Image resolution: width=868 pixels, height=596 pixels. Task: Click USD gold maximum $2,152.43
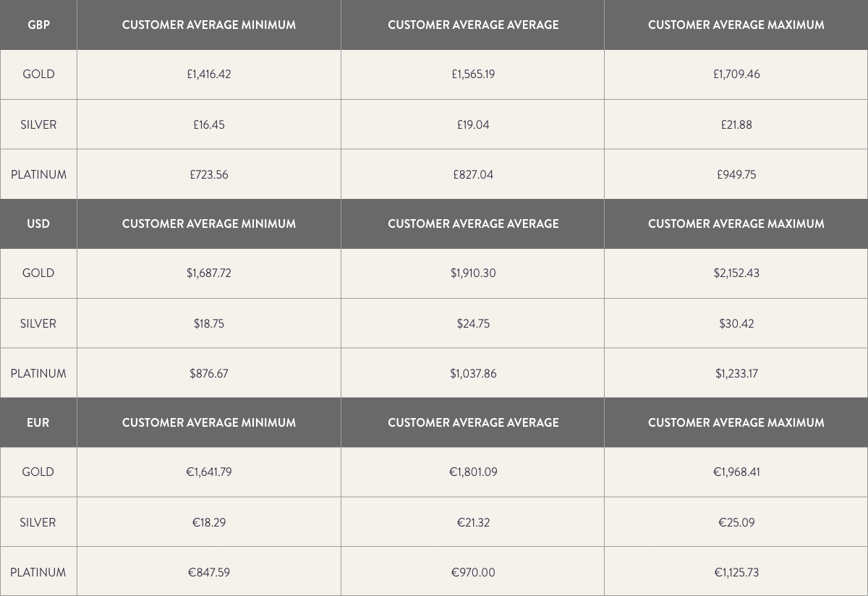click(x=736, y=273)
